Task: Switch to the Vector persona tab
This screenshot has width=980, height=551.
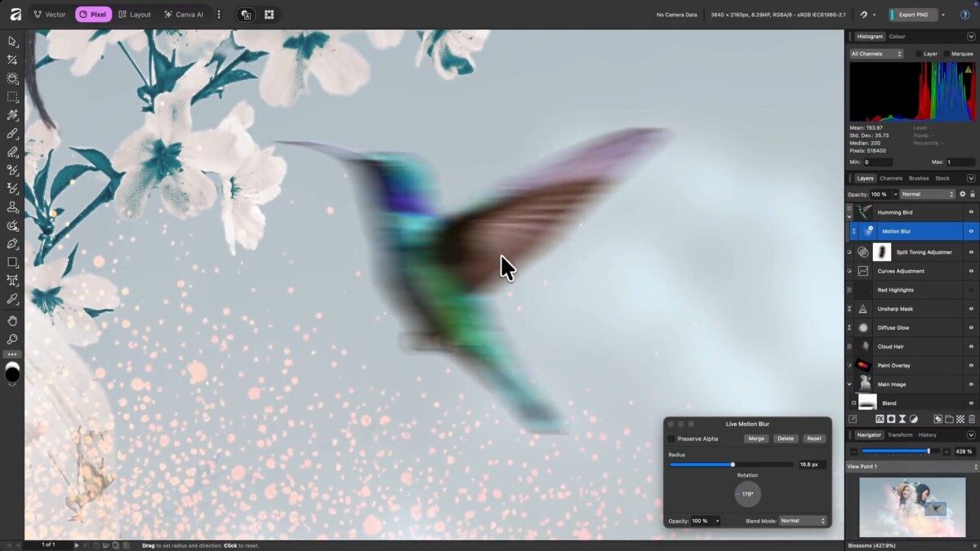Action: 50,15
